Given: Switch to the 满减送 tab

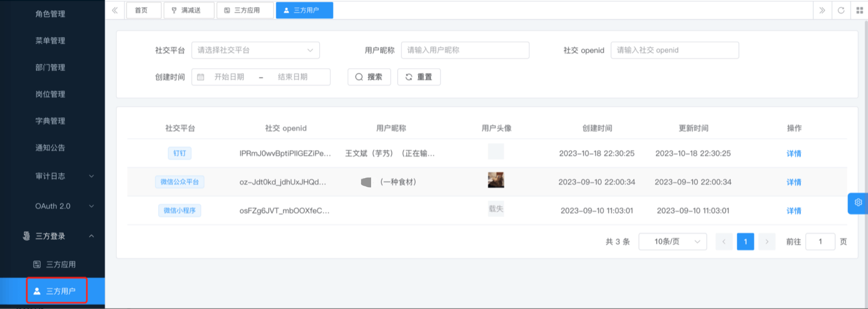Looking at the screenshot, I should [188, 10].
